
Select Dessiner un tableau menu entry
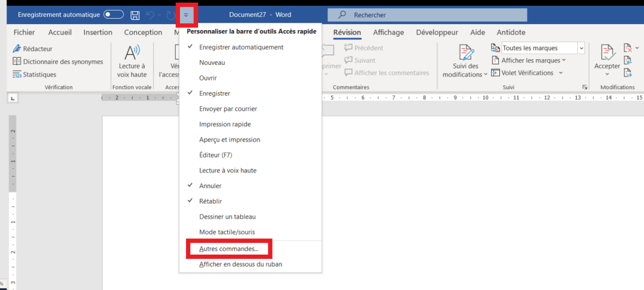tap(251, 216)
